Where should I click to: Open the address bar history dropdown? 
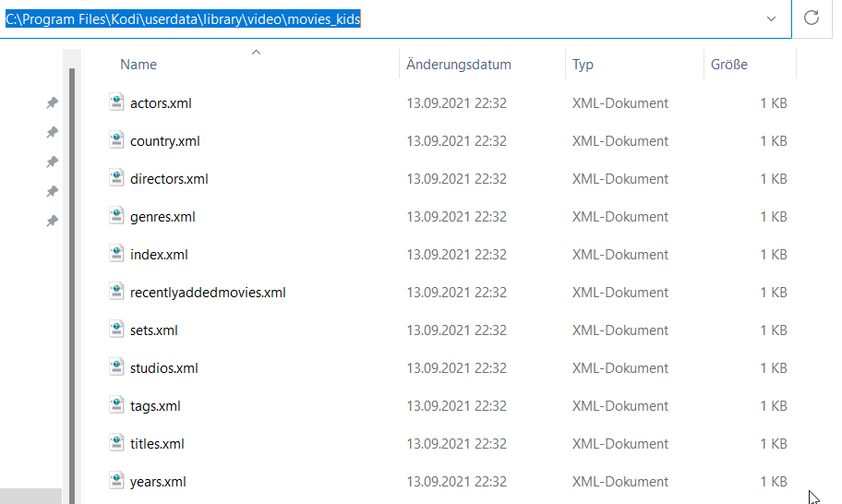point(771,18)
